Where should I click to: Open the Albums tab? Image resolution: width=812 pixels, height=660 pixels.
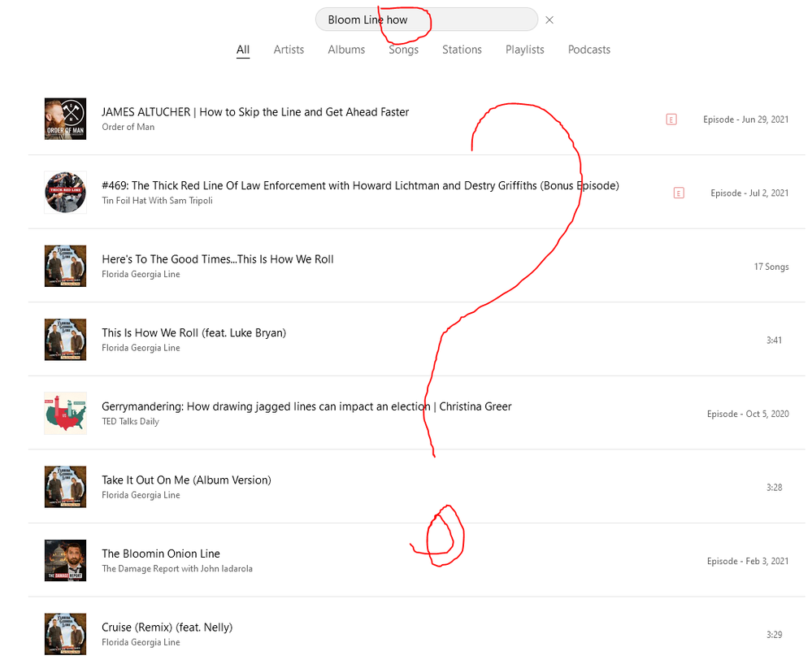click(x=346, y=50)
